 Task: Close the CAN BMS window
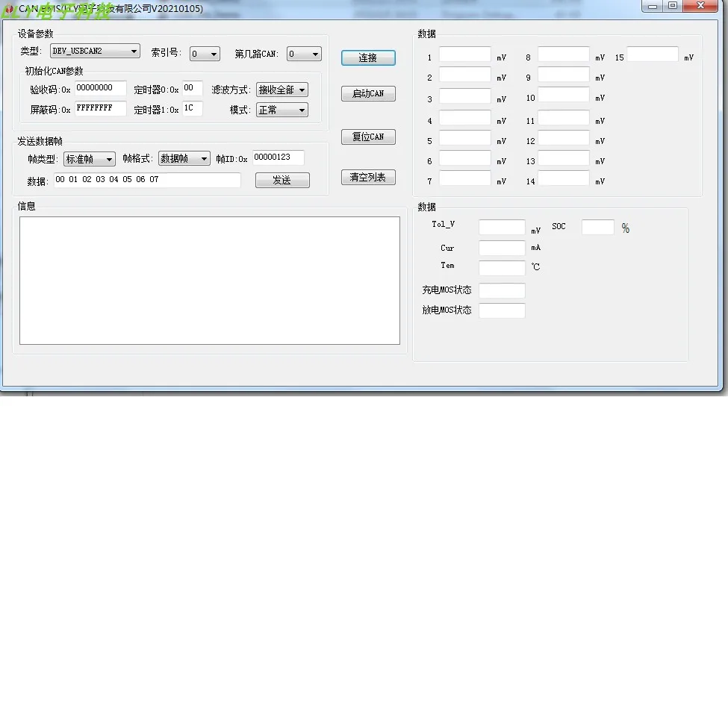[700, 6]
